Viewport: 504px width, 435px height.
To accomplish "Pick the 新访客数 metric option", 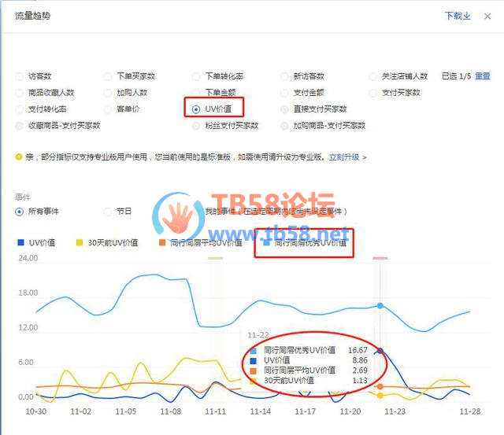I will point(285,76).
